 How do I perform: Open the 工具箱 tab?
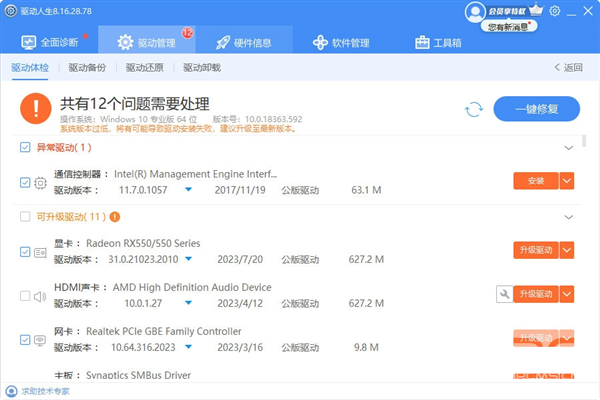[438, 42]
